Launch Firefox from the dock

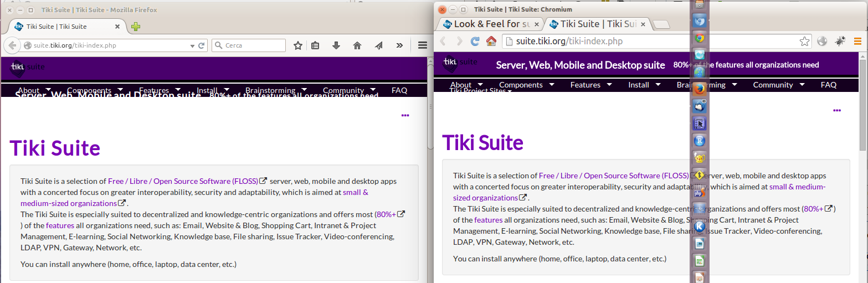click(x=700, y=89)
